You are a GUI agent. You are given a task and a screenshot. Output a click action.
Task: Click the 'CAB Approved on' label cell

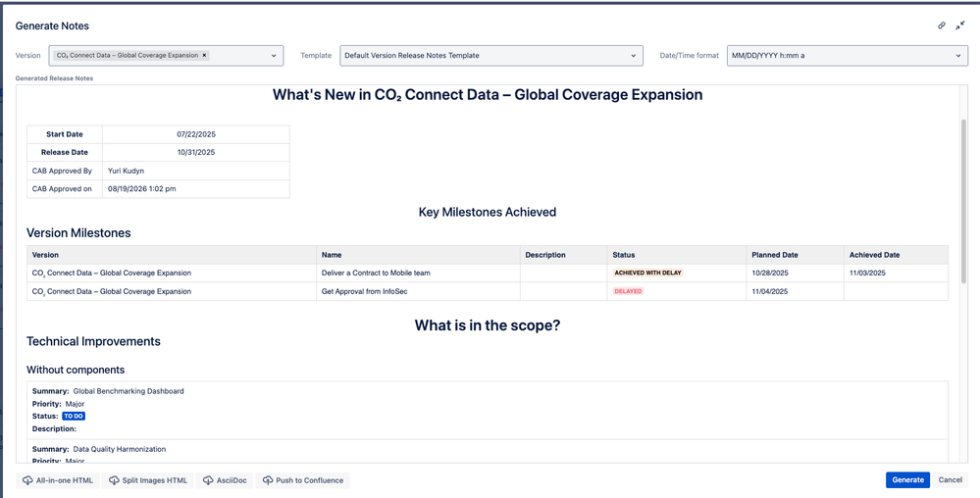[x=65, y=188]
